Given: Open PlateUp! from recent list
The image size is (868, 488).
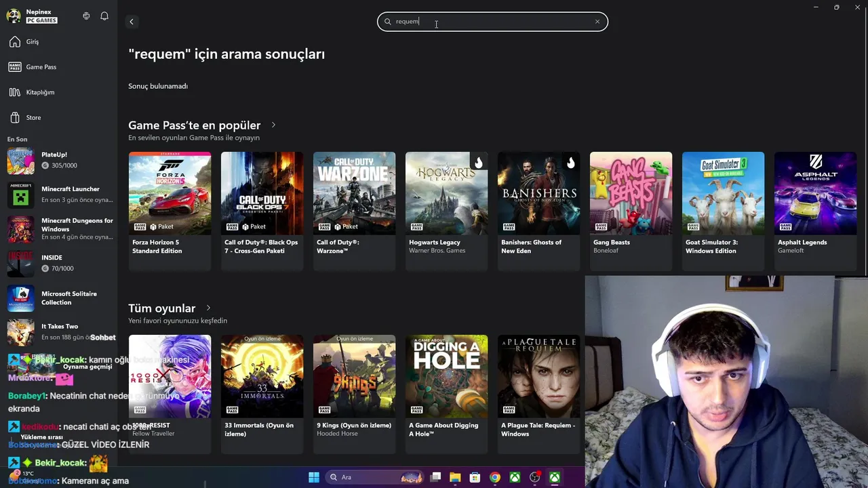Looking at the screenshot, I should 58,160.
